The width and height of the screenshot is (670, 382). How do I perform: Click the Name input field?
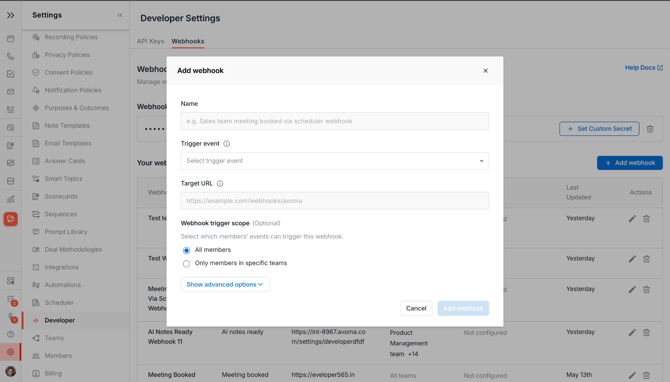[335, 121]
